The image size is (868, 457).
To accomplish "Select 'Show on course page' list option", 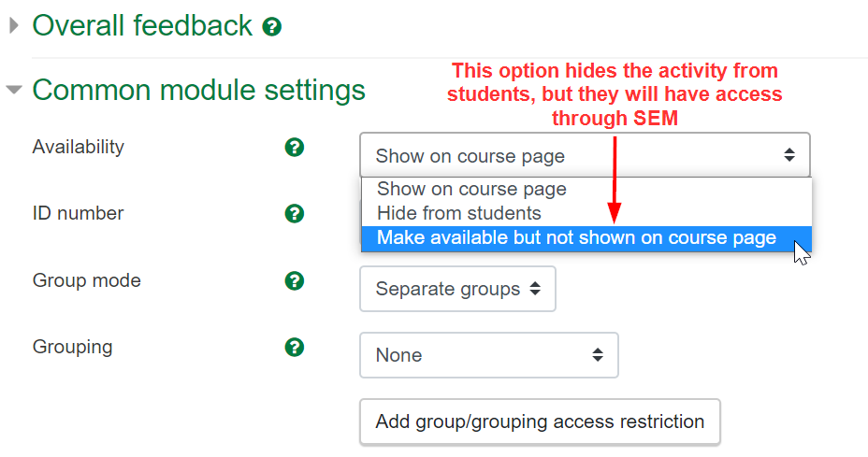I will pos(471,189).
